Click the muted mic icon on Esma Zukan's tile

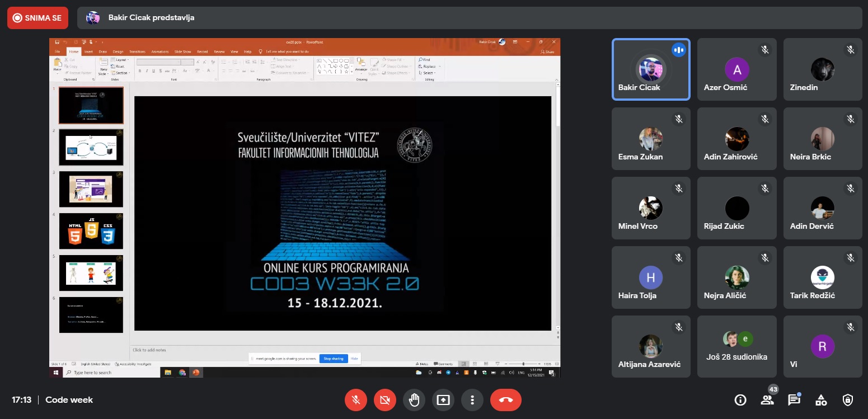click(679, 119)
